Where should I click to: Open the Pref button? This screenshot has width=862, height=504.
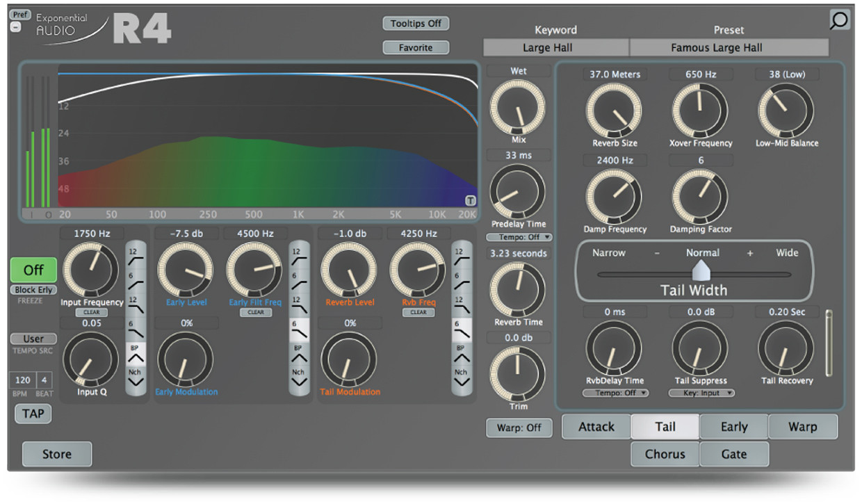[21, 15]
